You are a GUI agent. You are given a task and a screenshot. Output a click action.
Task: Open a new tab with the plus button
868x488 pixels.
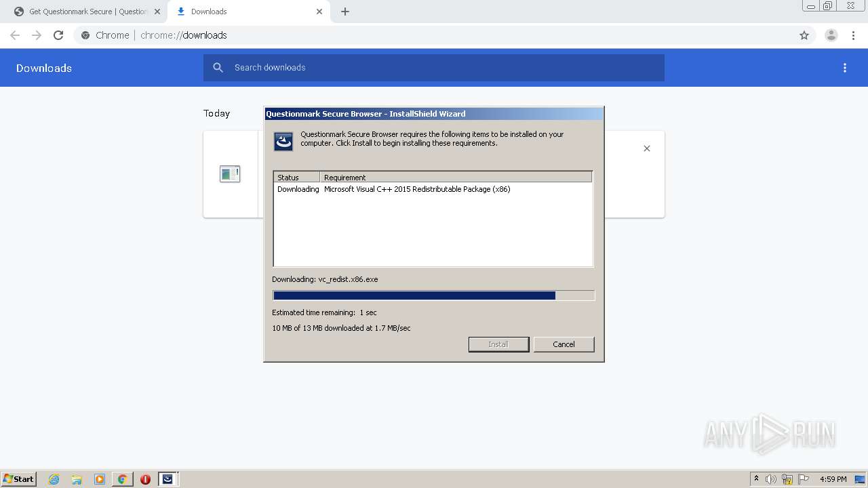click(345, 12)
